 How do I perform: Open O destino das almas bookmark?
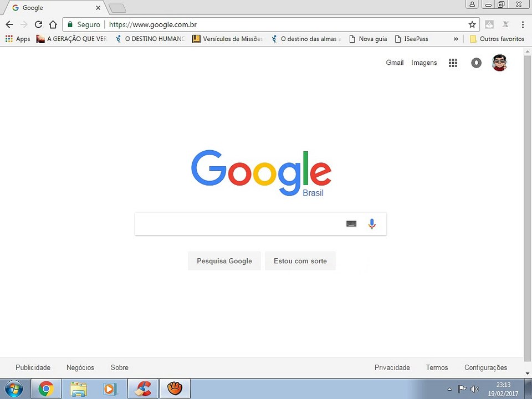point(306,39)
